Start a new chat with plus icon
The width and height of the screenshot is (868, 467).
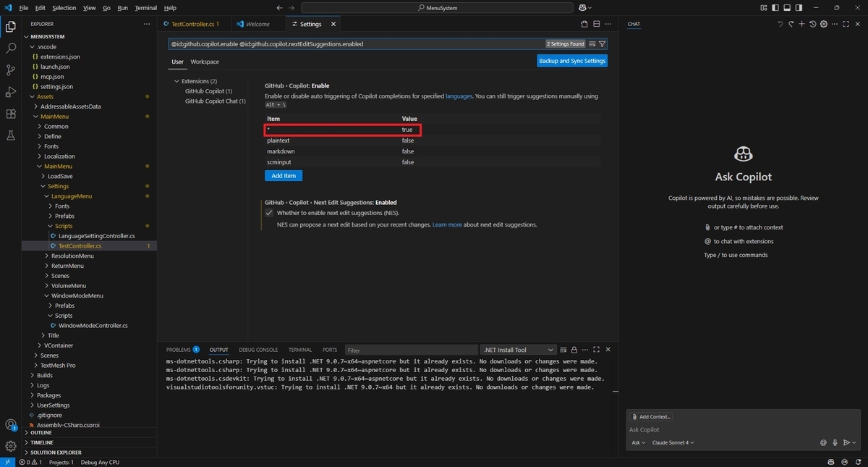(x=801, y=24)
